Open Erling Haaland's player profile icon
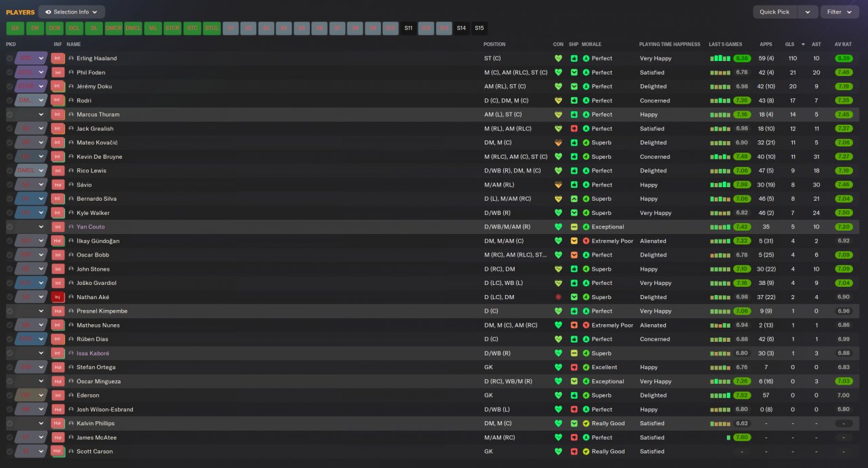The image size is (868, 468). click(71, 58)
